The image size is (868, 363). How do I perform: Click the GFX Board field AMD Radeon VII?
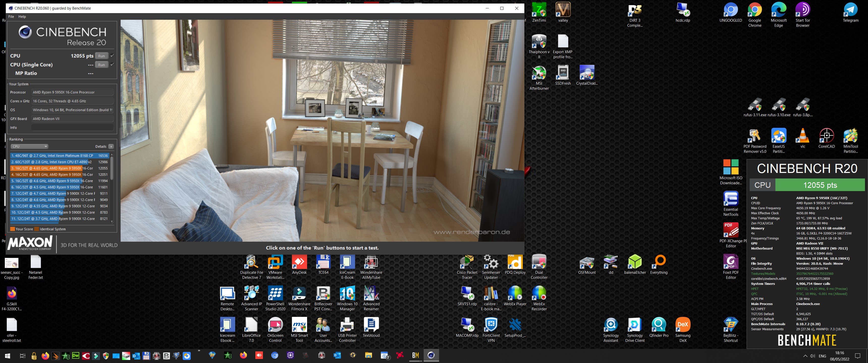[x=72, y=119]
